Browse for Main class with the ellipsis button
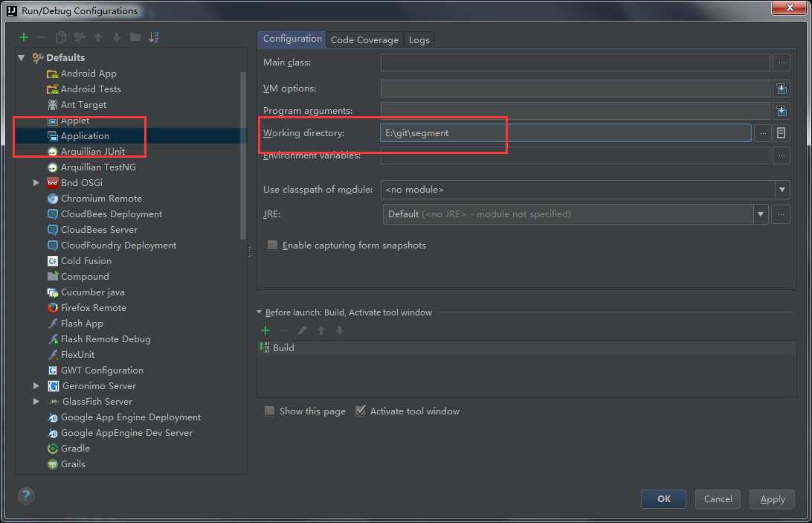 point(782,62)
